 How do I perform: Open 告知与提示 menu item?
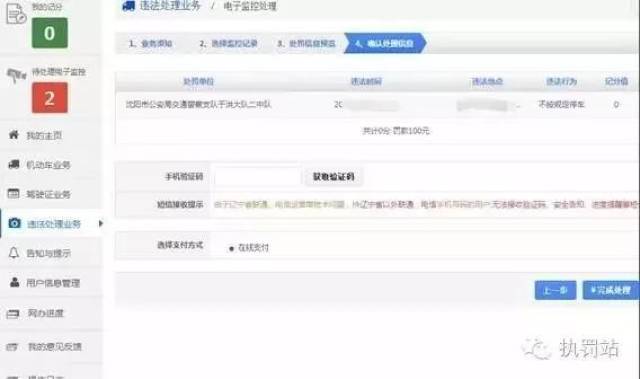[48, 253]
